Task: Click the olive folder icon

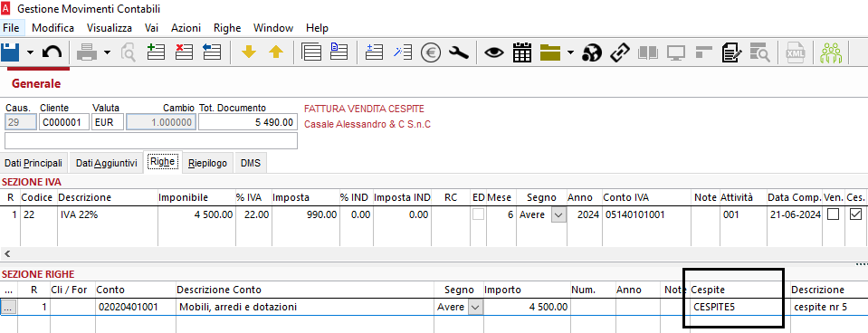Action: (550, 53)
